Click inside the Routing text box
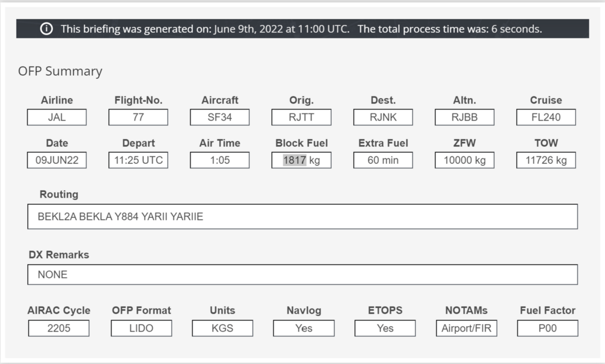Image resolution: width=605 pixels, height=364 pixels. [x=302, y=216]
